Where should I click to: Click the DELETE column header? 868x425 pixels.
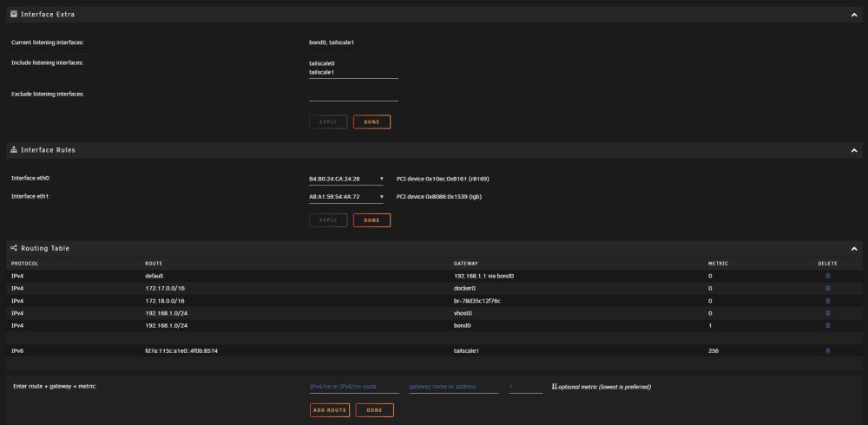[x=827, y=264]
